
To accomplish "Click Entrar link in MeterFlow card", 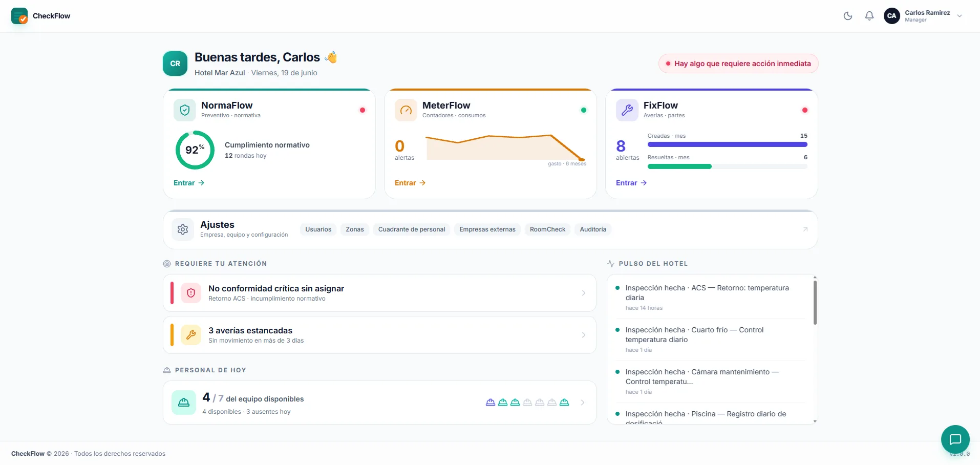I will [x=410, y=183].
